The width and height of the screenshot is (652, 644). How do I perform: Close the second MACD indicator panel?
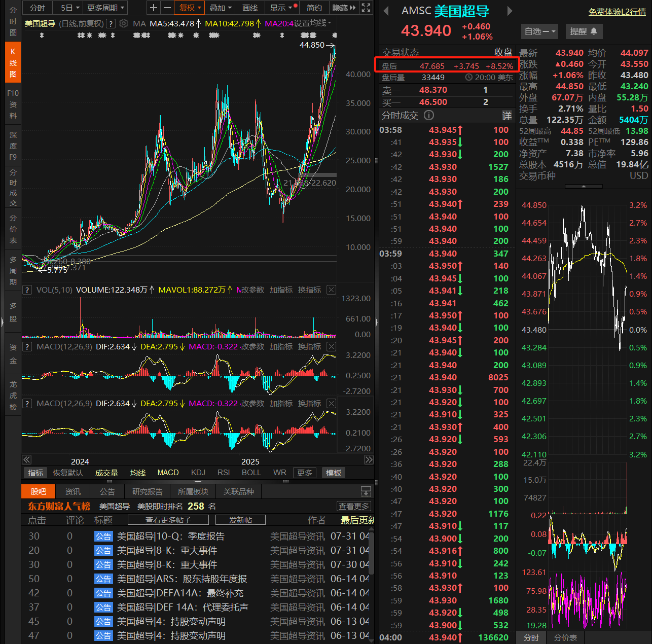click(x=331, y=403)
